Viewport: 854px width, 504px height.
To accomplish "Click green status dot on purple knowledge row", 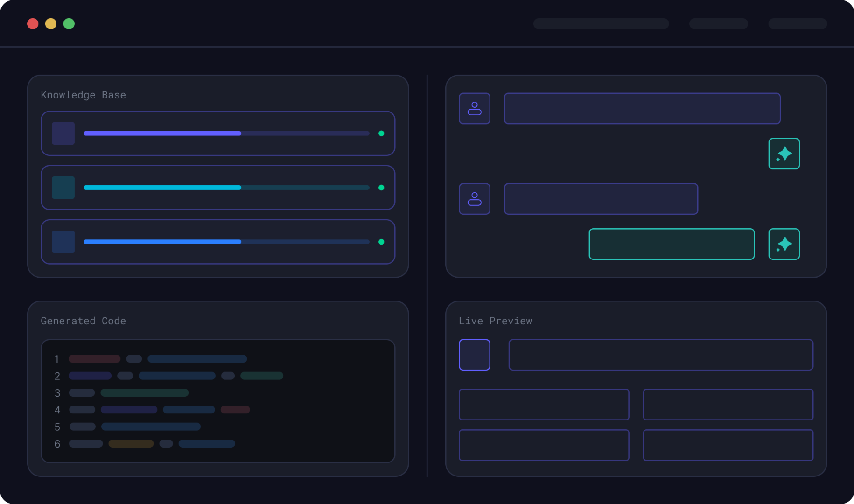I will pos(381,133).
